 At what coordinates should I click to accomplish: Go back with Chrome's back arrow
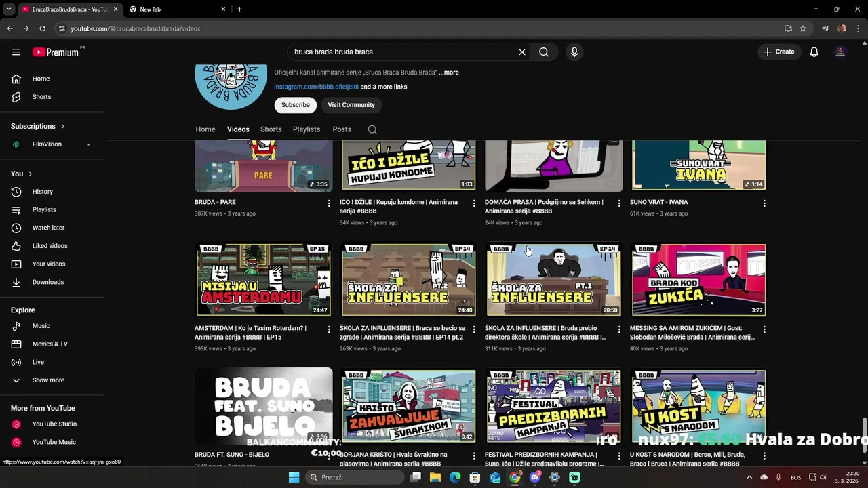pos(9,28)
